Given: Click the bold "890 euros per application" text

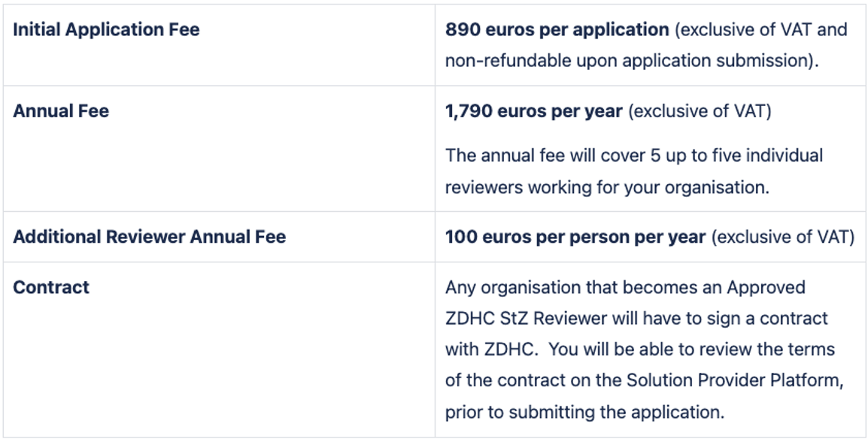Looking at the screenshot, I should click(x=557, y=30).
